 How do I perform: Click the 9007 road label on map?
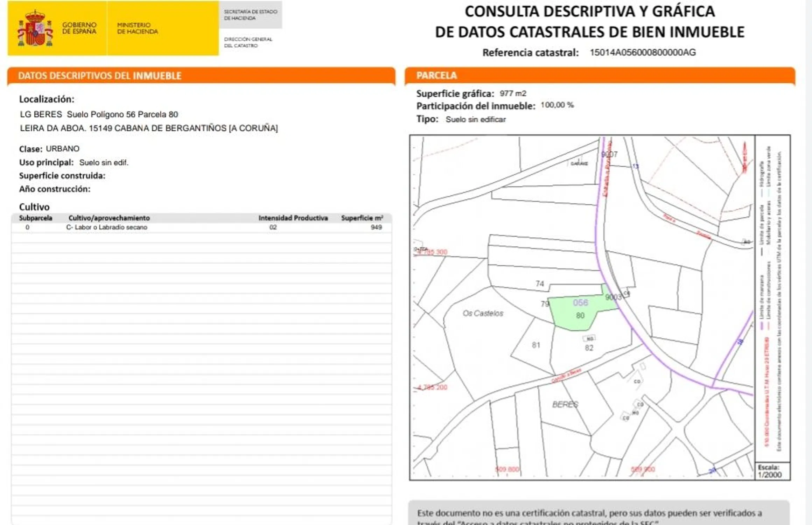[x=609, y=154]
